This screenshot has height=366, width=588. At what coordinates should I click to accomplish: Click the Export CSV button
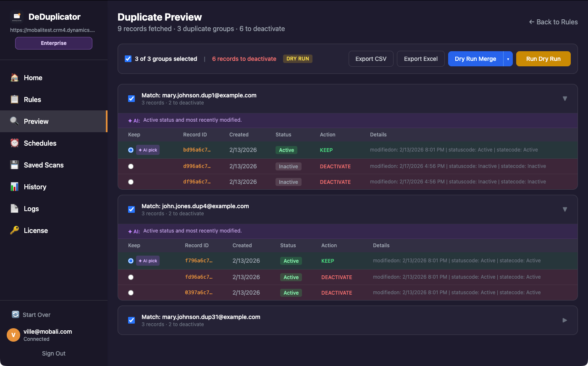pos(371,59)
